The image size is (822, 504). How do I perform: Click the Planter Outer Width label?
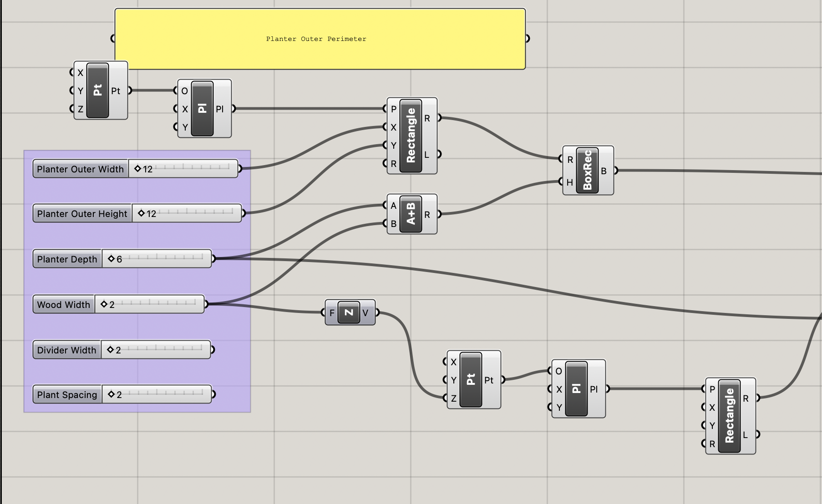pyautogui.click(x=81, y=169)
